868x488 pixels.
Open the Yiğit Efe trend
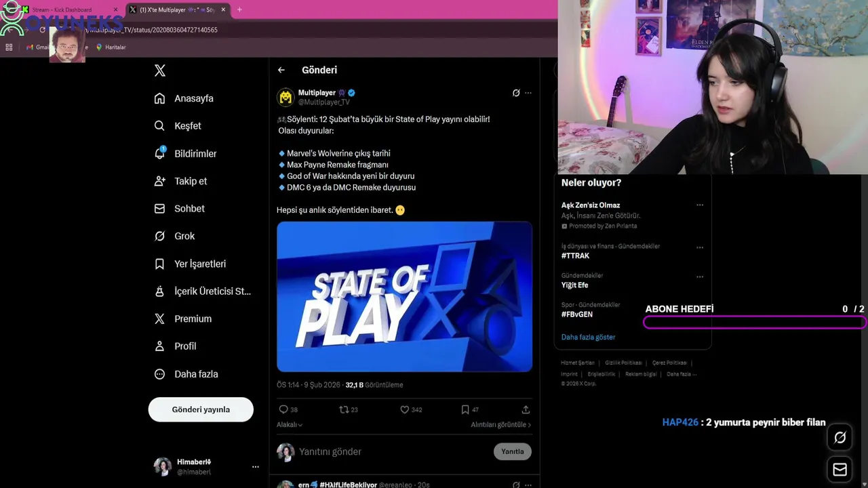[574, 285]
